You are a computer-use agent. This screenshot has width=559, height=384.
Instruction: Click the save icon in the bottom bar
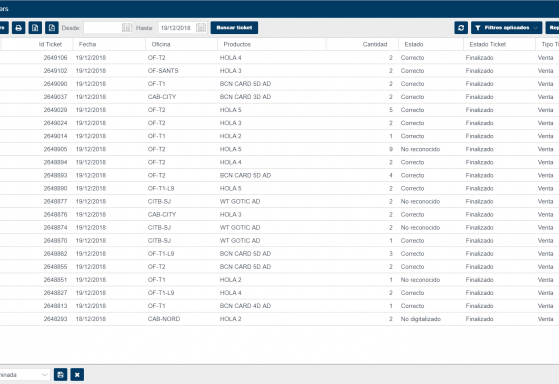click(60, 375)
